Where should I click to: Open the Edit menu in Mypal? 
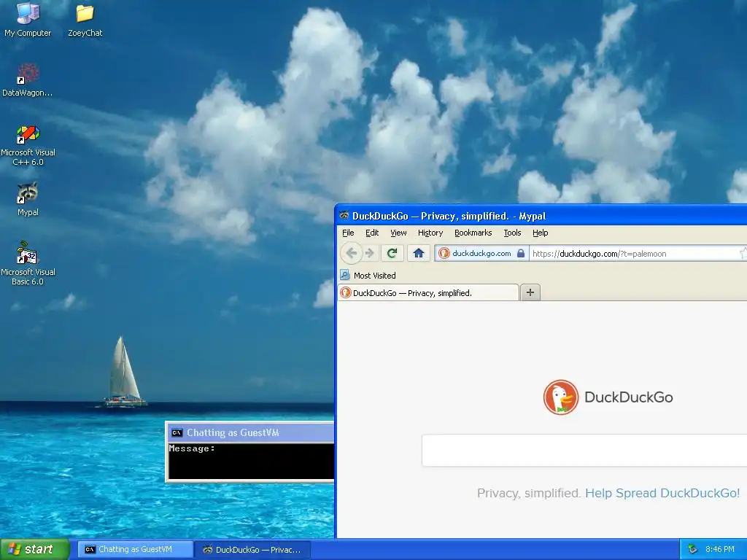(x=372, y=233)
